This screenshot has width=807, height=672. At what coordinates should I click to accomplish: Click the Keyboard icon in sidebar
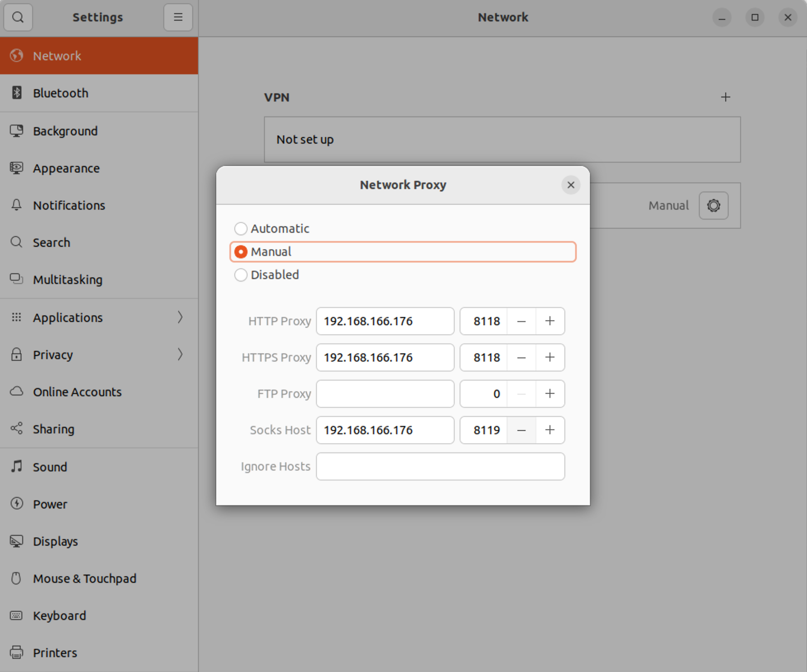(x=17, y=615)
